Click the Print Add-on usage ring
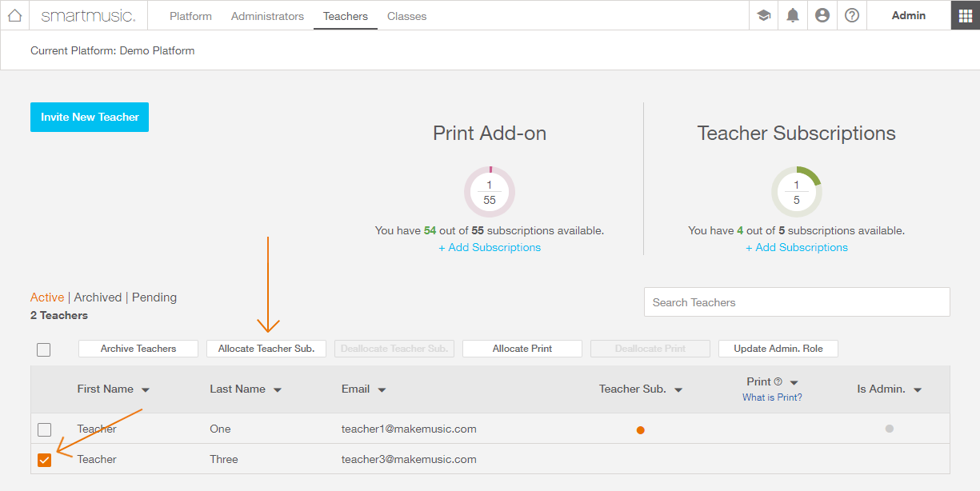The height and width of the screenshot is (491, 980). pyautogui.click(x=490, y=192)
